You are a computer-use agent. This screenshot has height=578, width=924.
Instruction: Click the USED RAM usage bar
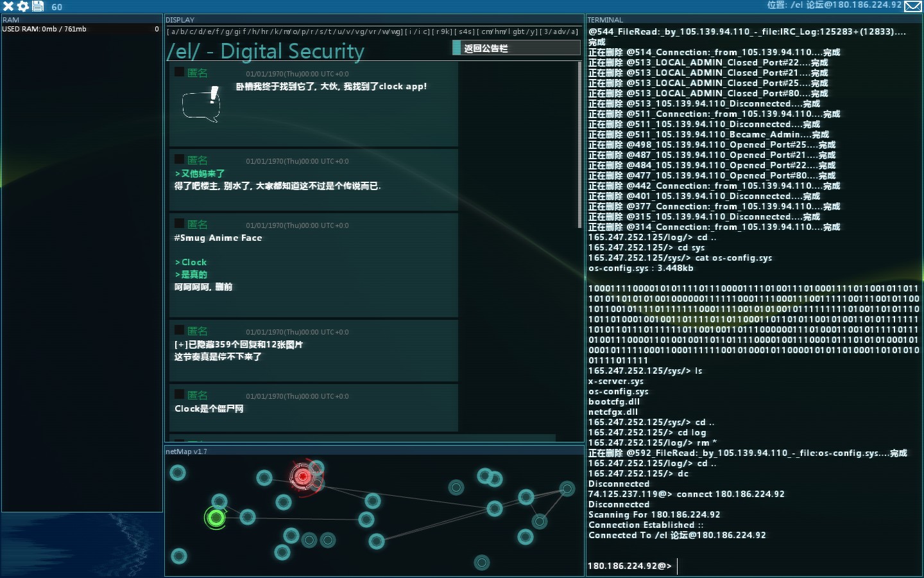[82, 29]
